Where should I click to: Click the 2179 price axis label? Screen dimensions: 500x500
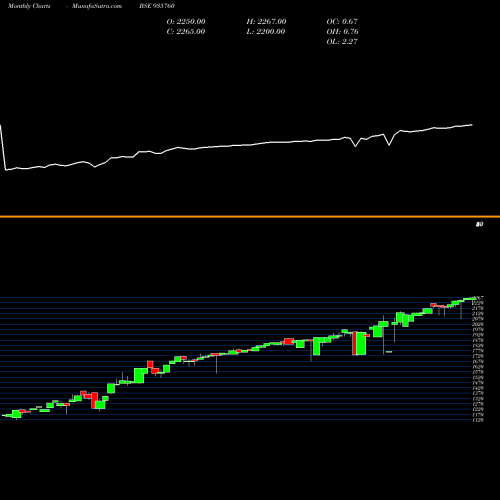(x=478, y=308)
